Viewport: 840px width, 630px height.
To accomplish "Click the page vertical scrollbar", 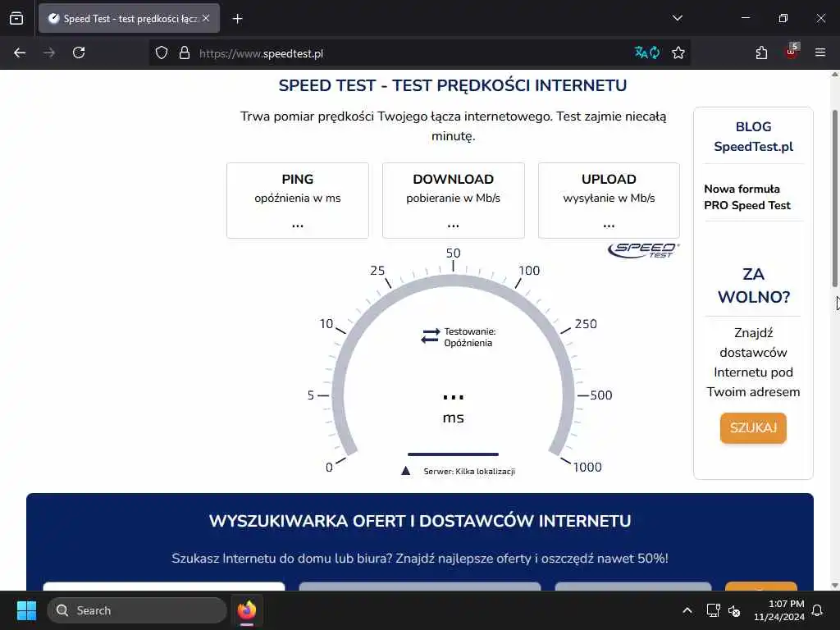I will click(834, 199).
